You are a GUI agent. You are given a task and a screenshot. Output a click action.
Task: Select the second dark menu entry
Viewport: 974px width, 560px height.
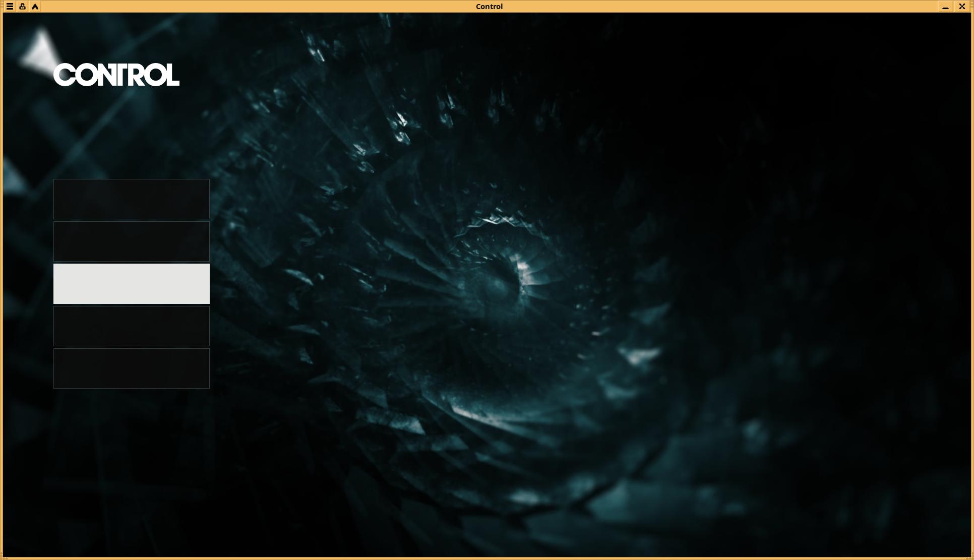(131, 241)
